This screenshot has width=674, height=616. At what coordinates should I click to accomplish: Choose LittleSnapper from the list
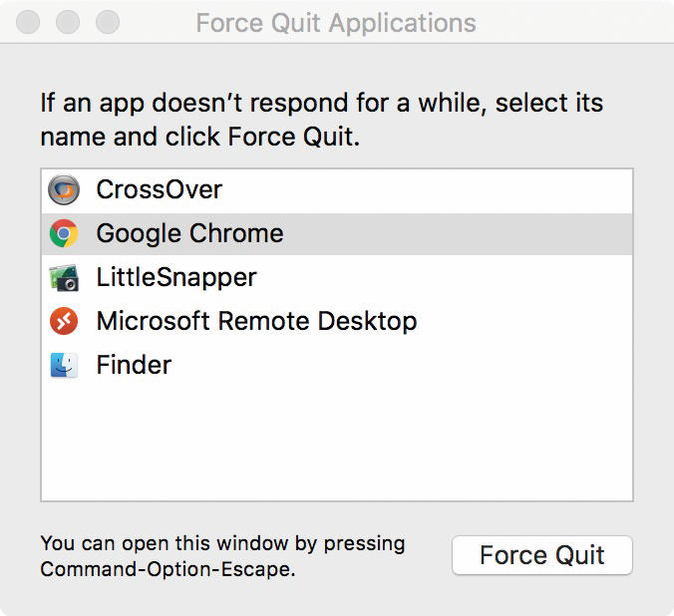tap(337, 278)
